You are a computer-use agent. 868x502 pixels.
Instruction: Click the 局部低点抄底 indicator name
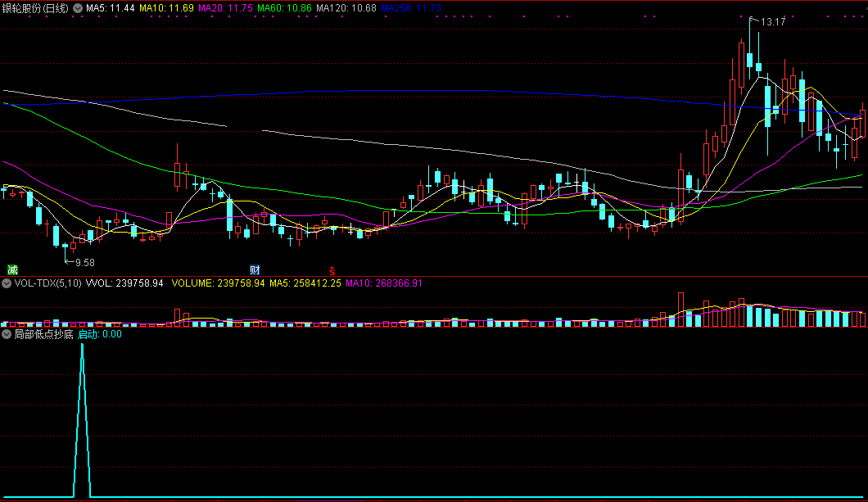pyautogui.click(x=43, y=334)
